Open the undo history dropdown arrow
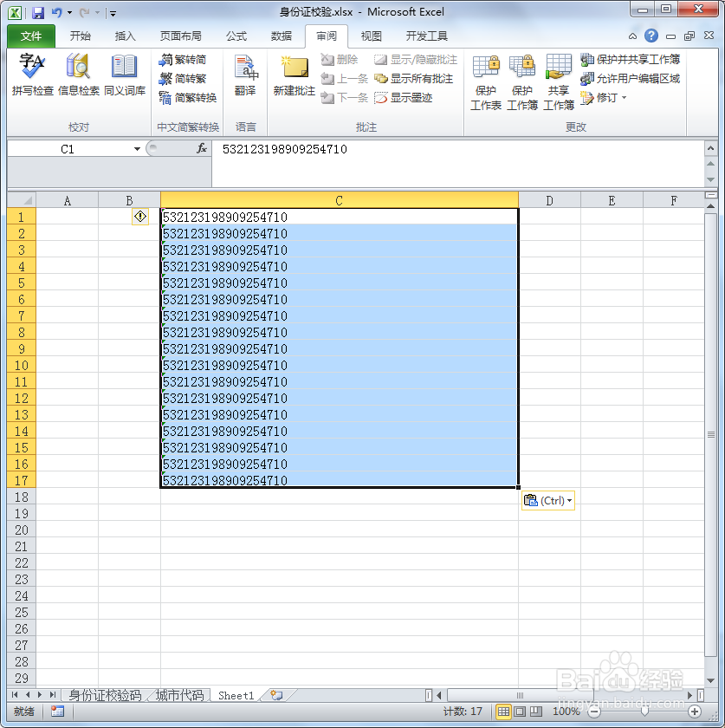 69,12
